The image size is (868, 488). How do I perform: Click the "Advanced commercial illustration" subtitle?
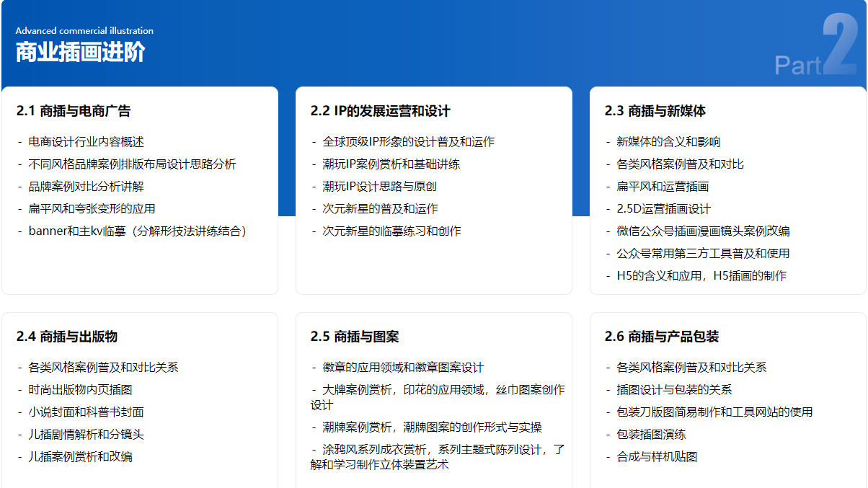[84, 31]
